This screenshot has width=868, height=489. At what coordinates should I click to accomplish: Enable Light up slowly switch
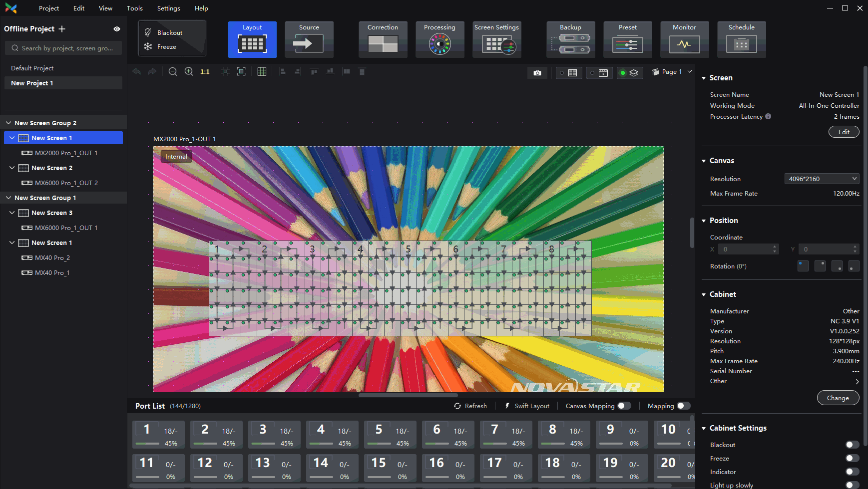pos(853,485)
